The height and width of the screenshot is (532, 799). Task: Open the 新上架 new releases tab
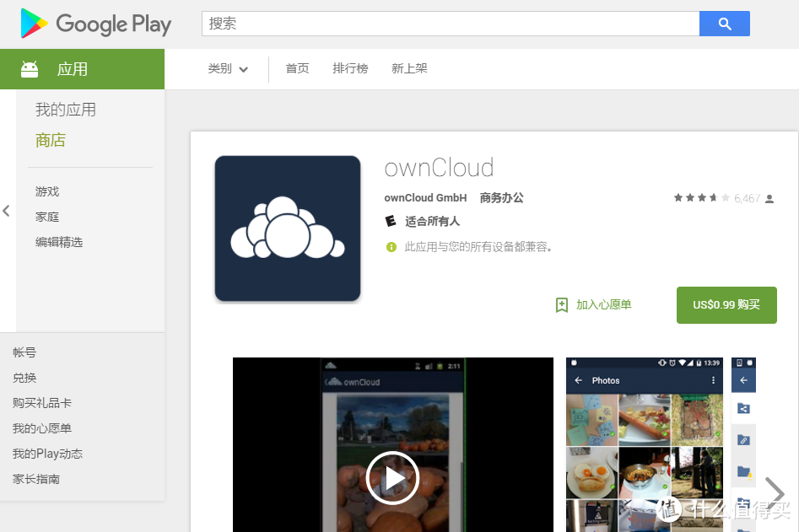pos(409,68)
